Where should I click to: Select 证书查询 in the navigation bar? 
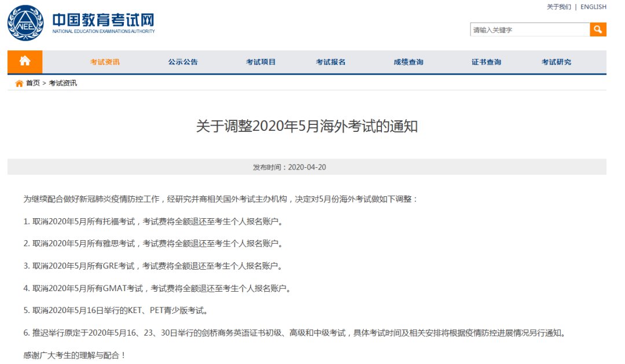click(x=486, y=62)
